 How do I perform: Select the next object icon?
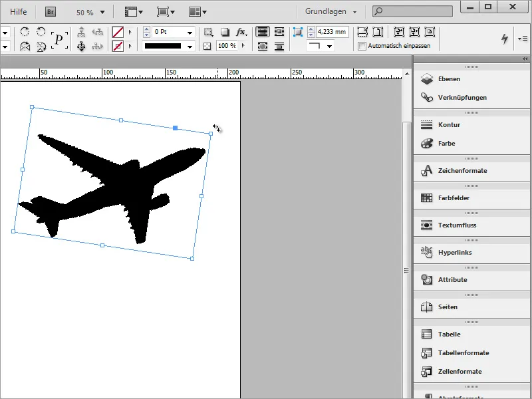point(97,46)
